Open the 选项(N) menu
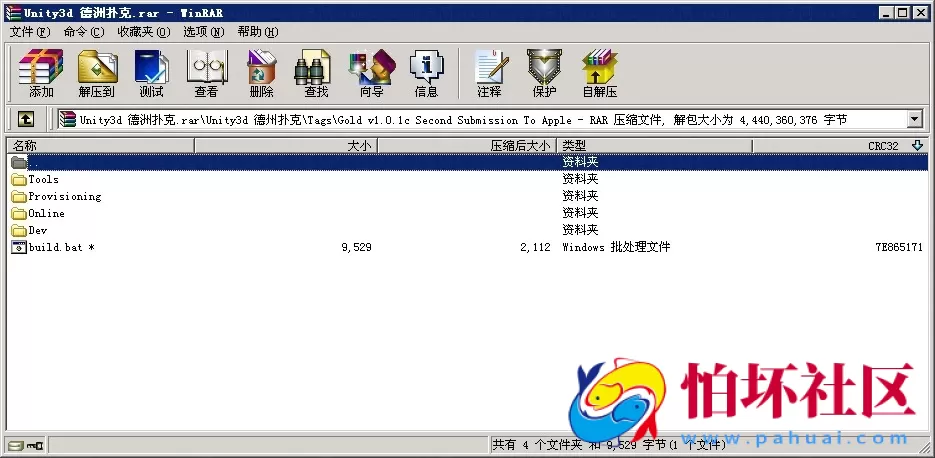The width and height of the screenshot is (935, 458). (x=203, y=32)
